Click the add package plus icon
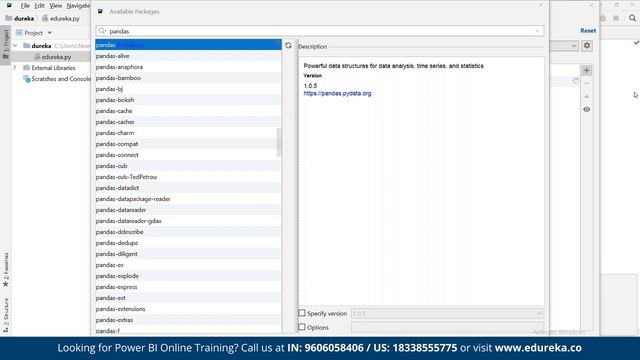The width and height of the screenshot is (640, 360). [x=587, y=70]
